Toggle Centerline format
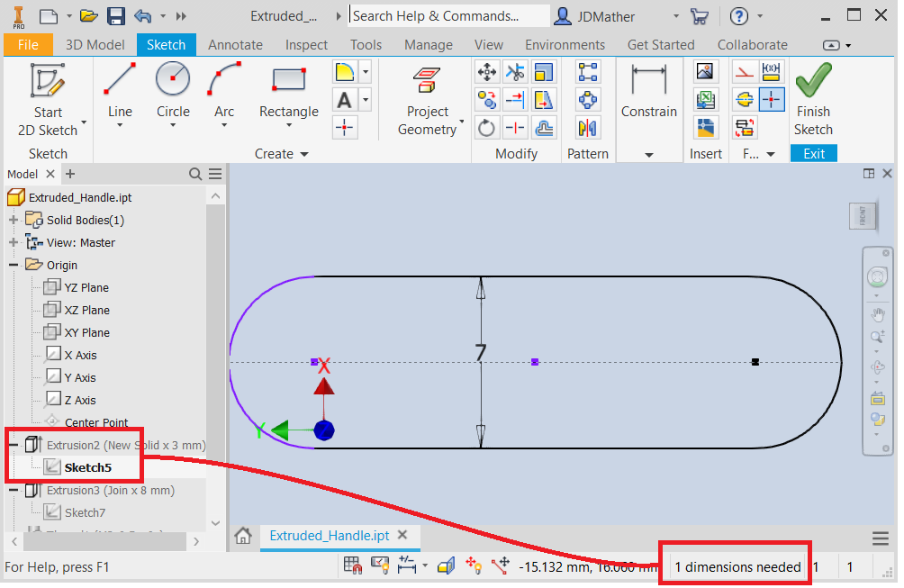Image resolution: width=904 pixels, height=588 pixels. [x=745, y=100]
